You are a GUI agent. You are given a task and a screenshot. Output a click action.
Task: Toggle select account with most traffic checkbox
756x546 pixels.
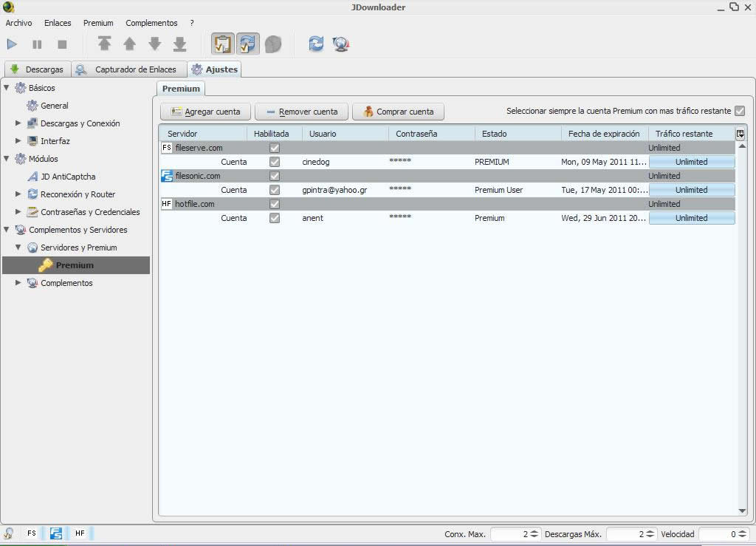tap(740, 111)
